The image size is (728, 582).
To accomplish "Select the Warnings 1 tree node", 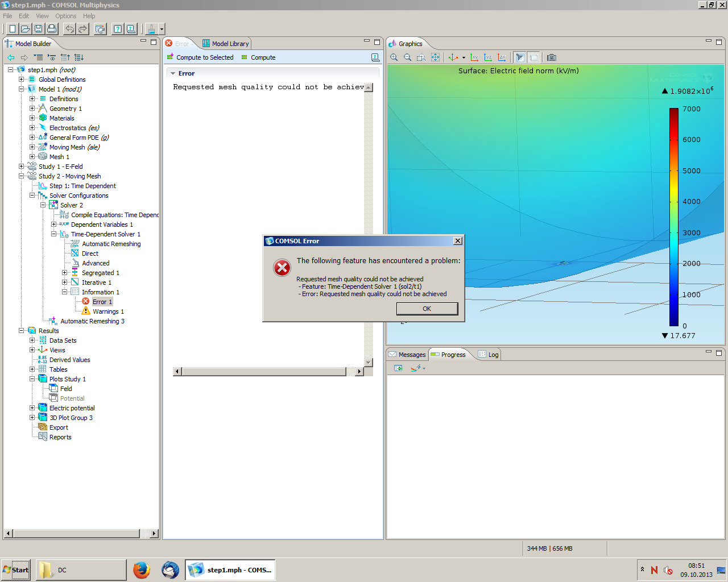I will pyautogui.click(x=108, y=311).
